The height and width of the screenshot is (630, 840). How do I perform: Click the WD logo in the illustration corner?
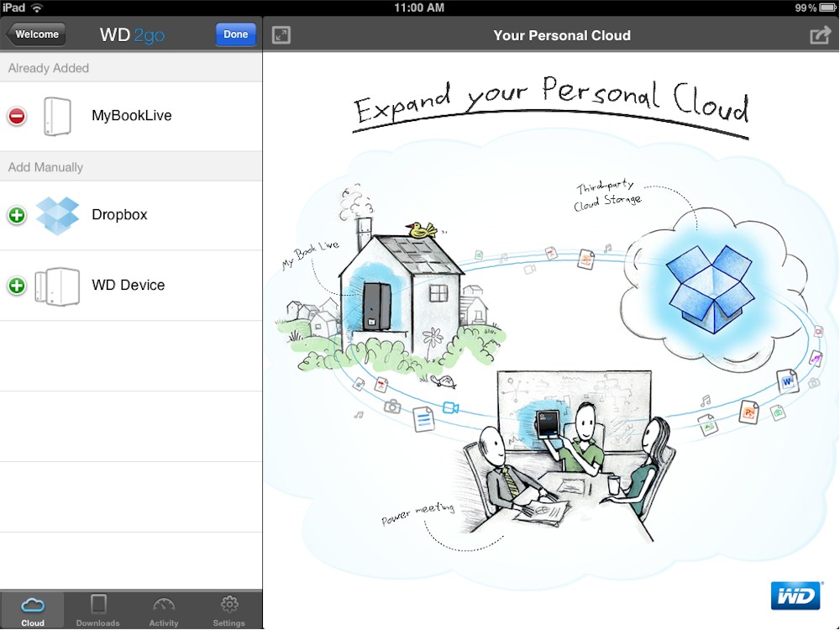795,596
